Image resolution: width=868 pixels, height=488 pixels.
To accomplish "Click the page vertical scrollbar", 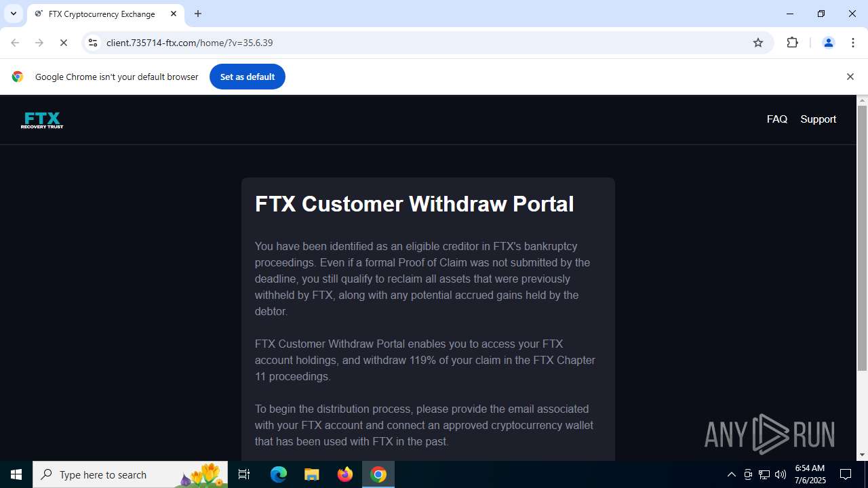I will click(x=862, y=239).
